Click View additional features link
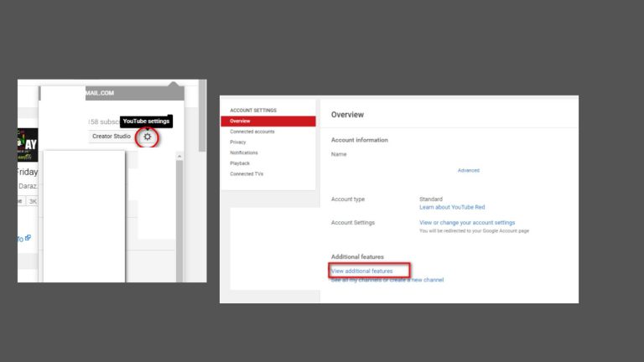 pyautogui.click(x=362, y=271)
